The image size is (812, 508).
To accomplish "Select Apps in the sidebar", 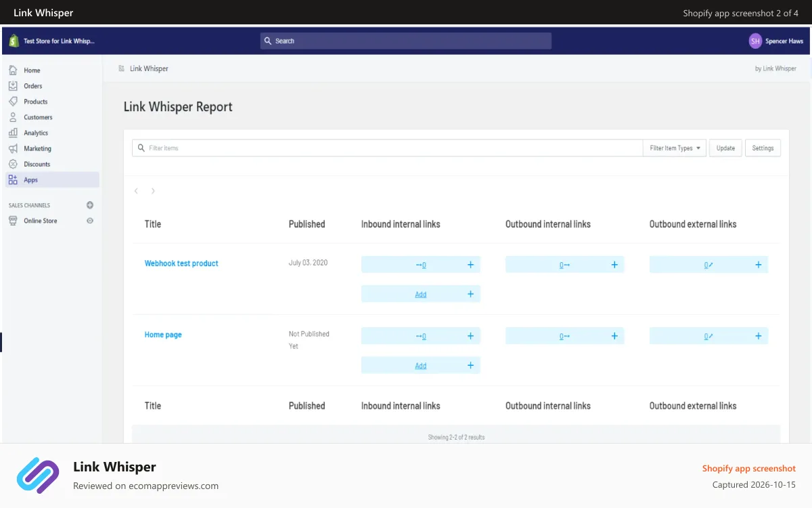I will click(x=53, y=179).
